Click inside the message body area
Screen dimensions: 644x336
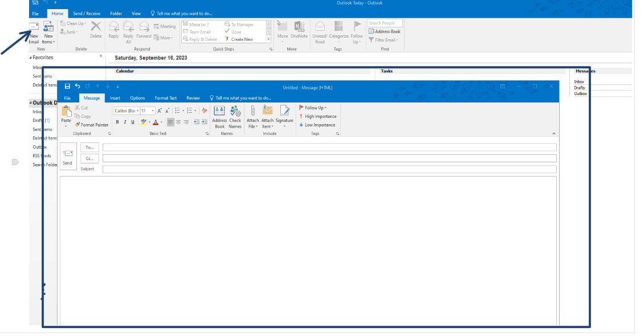click(308, 250)
